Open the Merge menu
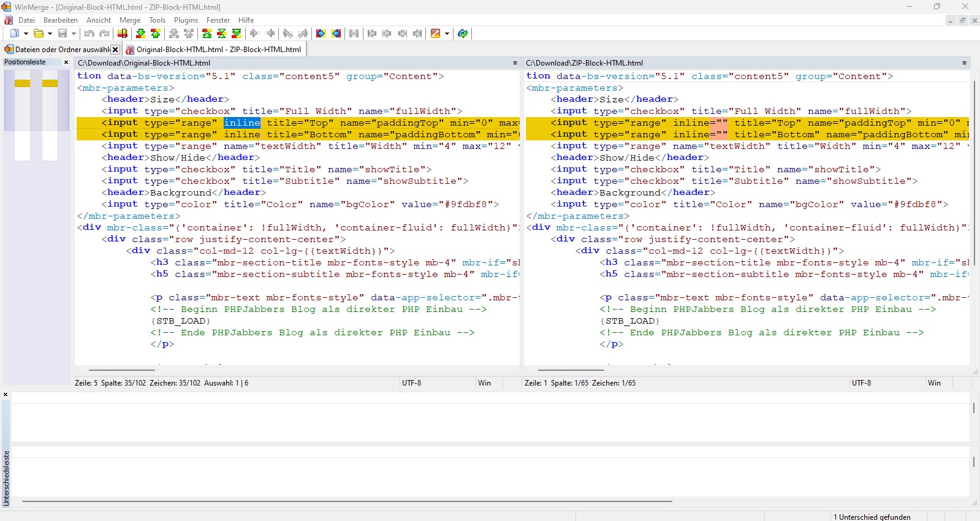This screenshot has height=521, width=980. pos(129,20)
